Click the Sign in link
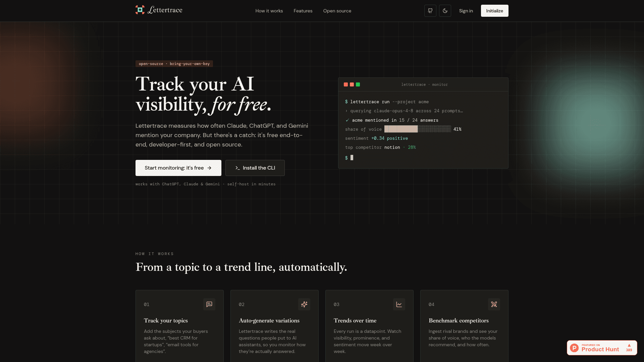Screen dimensions: 644x362 point(466,11)
